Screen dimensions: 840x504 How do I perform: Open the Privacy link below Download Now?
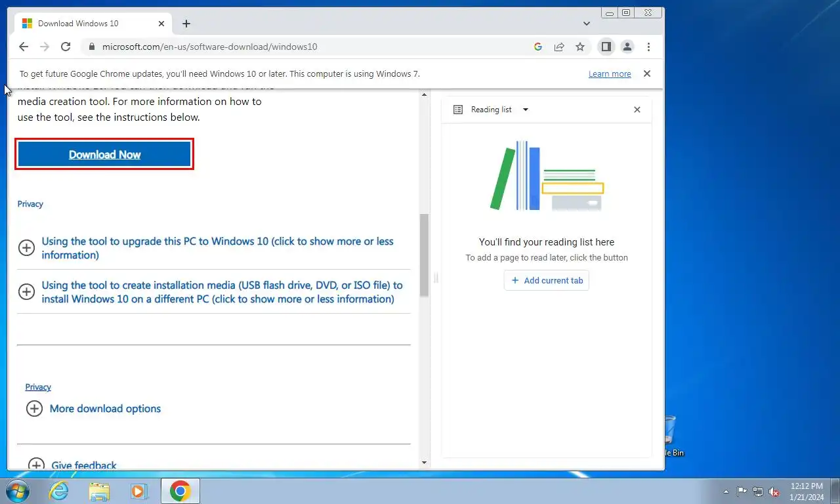tap(30, 204)
